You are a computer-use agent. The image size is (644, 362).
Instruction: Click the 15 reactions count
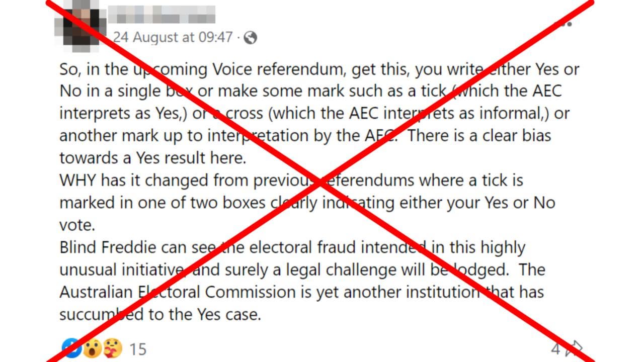click(137, 349)
